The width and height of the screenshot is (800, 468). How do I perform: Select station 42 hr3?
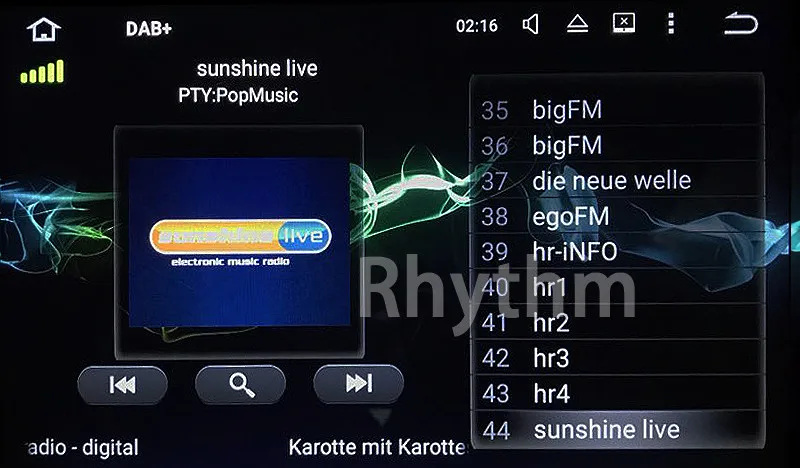(617, 358)
